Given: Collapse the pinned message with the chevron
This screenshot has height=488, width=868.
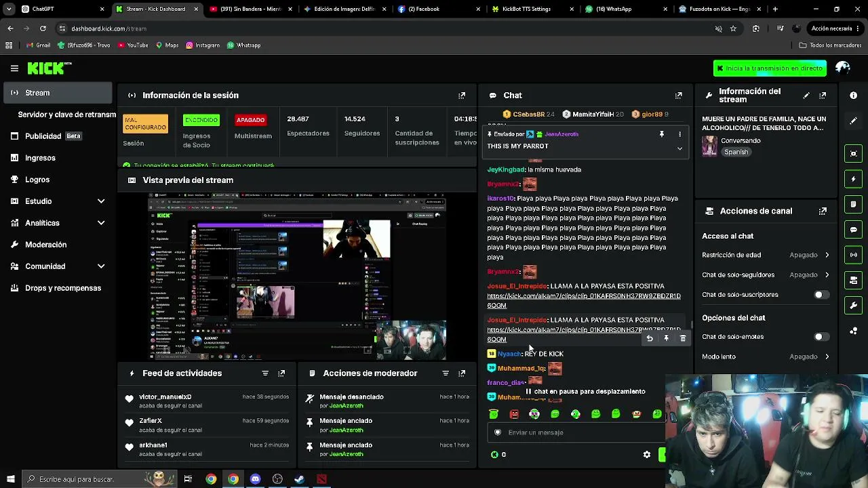Looking at the screenshot, I should 679,148.
